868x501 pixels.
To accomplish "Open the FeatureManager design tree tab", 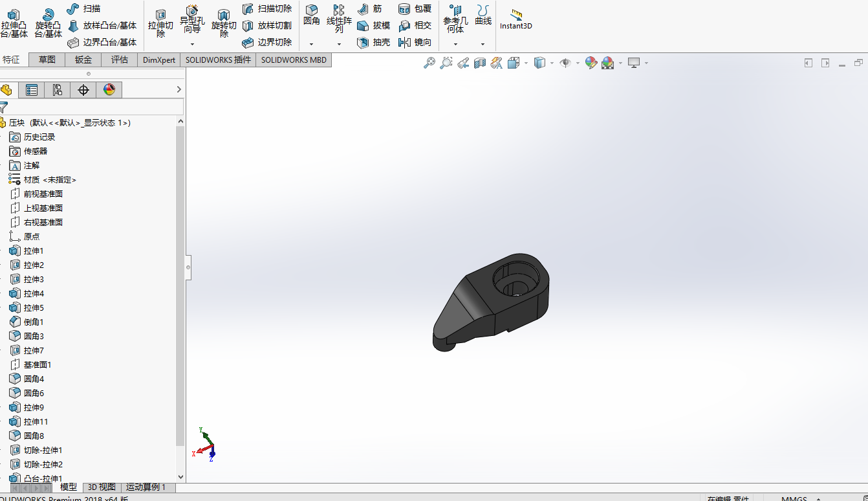I will [x=6, y=90].
